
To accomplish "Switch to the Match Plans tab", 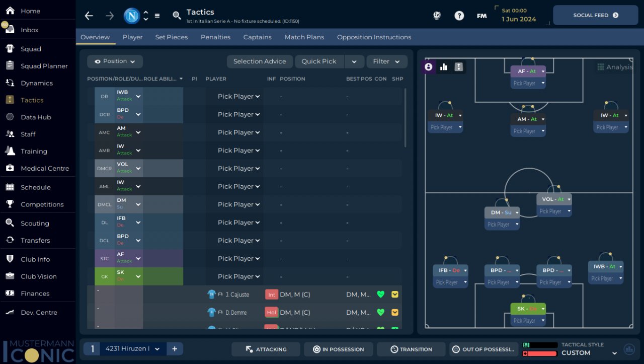I will tap(304, 37).
